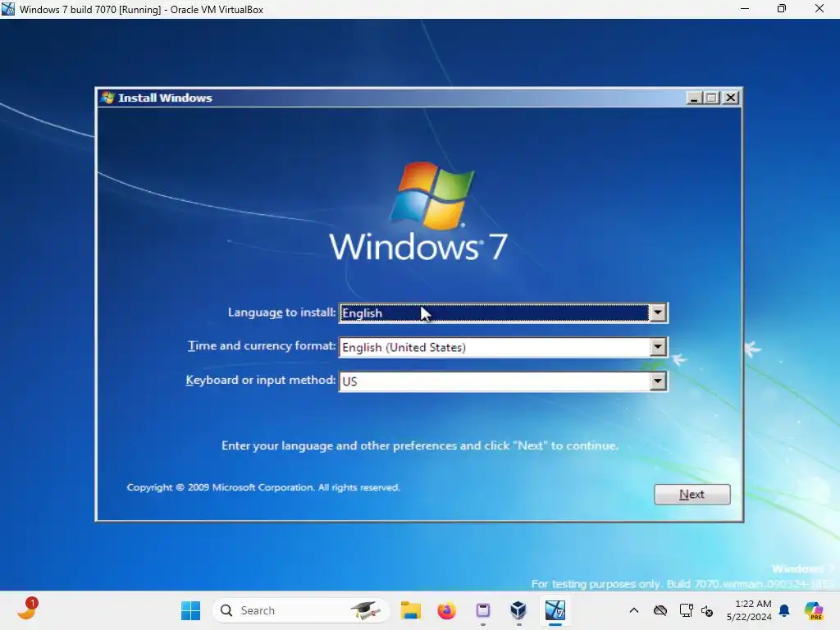Open VirtualBox Manager cube icon on taskbar
The width and height of the screenshot is (840, 630).
coord(518,610)
